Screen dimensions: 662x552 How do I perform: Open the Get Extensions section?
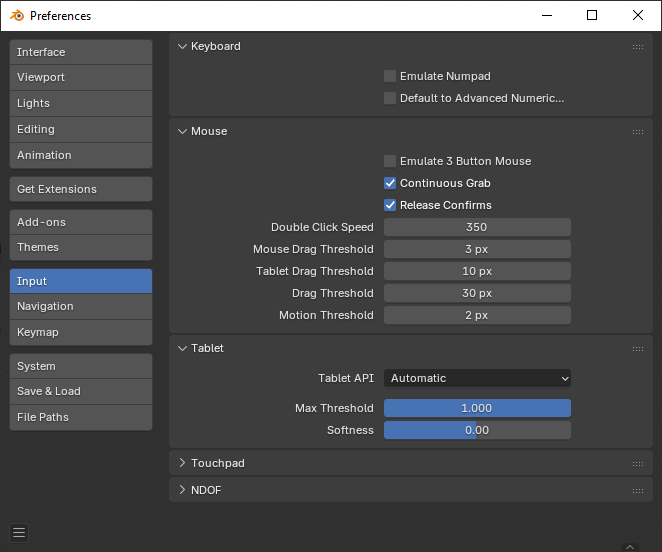pyautogui.click(x=80, y=189)
